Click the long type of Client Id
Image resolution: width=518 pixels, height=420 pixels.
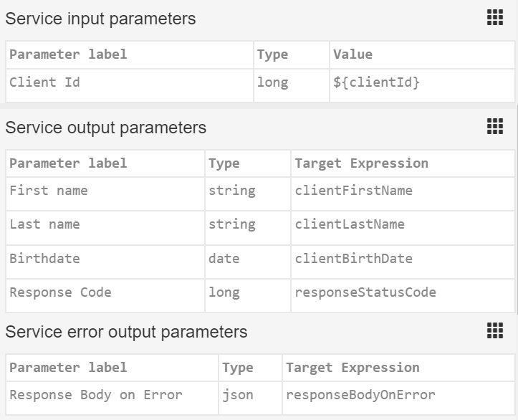272,82
